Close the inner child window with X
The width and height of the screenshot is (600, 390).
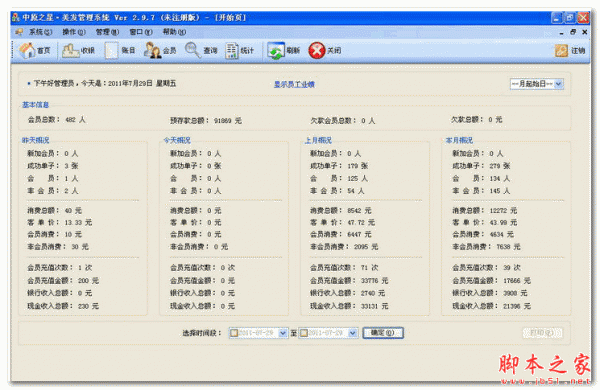click(584, 32)
